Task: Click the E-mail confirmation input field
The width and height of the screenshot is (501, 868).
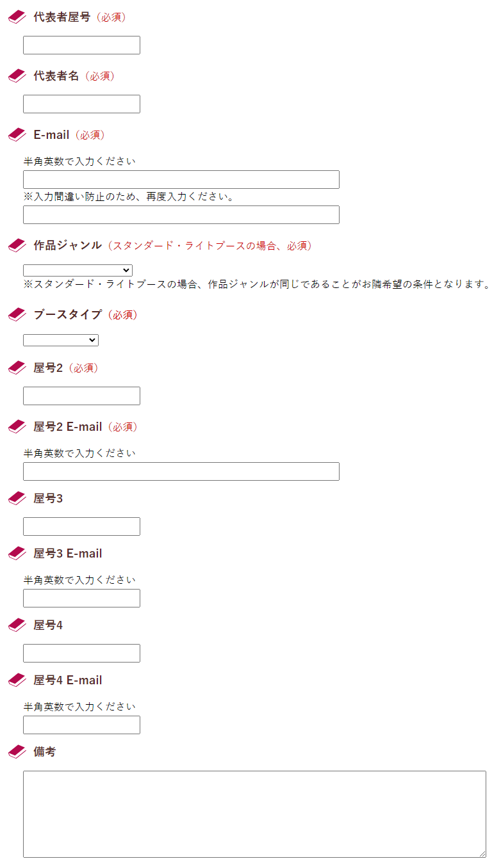Action: [181, 214]
